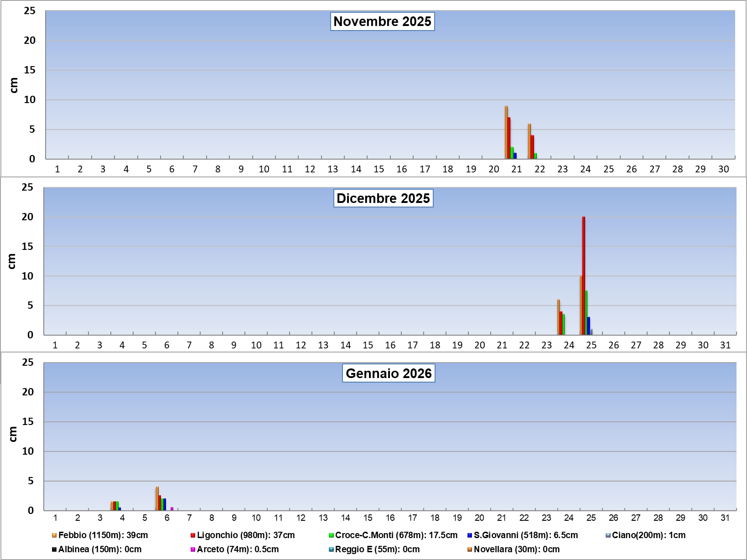Click the tallest red bar in Dicembre chart
Screen dimensions: 747x560
tap(584, 275)
